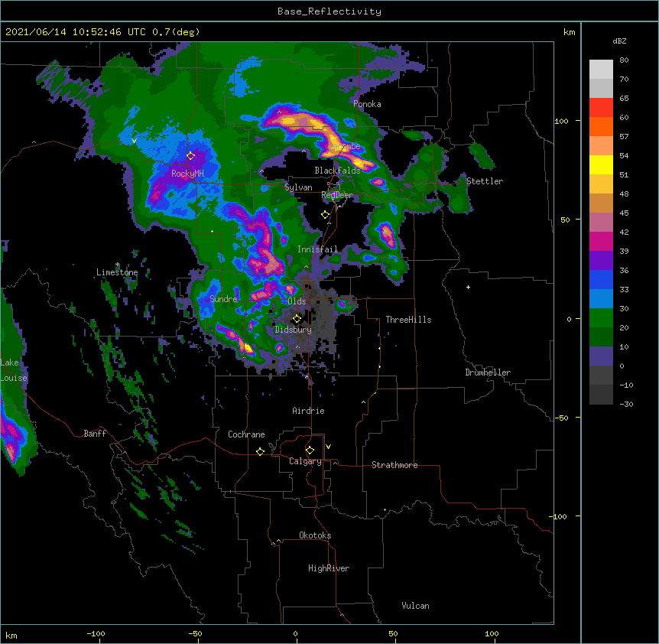
Task: Select the yellow diamond marker below Cochrane
Action: (x=260, y=451)
